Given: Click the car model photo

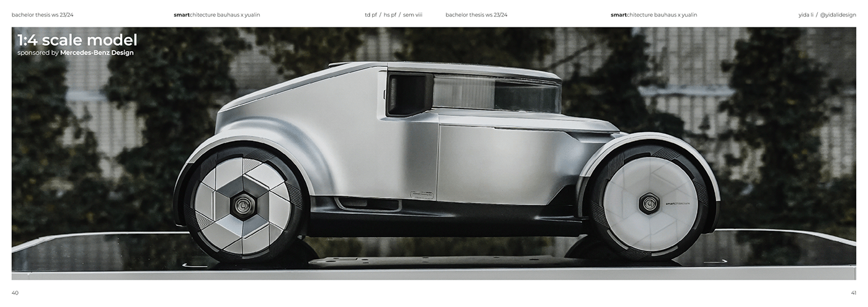Looking at the screenshot, I should 434,153.
